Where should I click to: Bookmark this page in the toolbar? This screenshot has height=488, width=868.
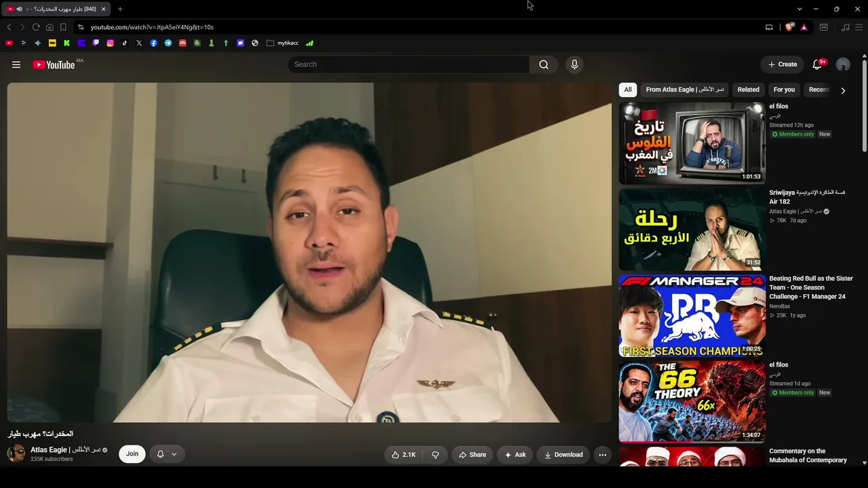(x=63, y=27)
